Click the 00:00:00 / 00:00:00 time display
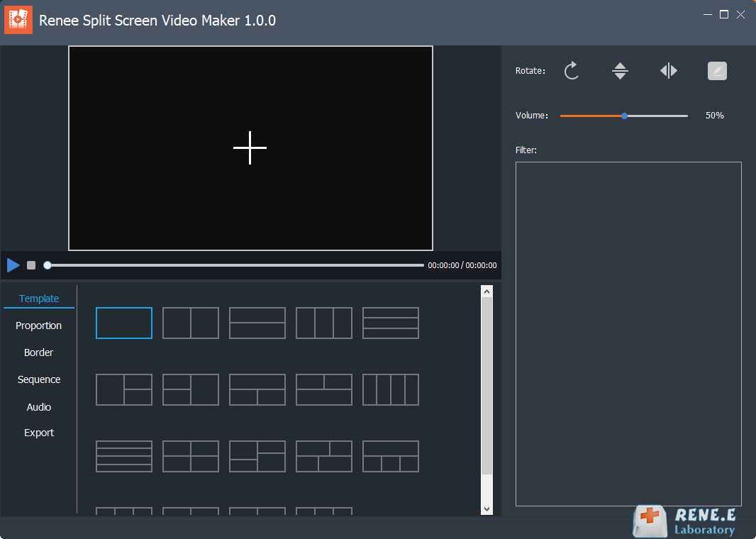Image resolution: width=756 pixels, height=539 pixels. click(462, 265)
